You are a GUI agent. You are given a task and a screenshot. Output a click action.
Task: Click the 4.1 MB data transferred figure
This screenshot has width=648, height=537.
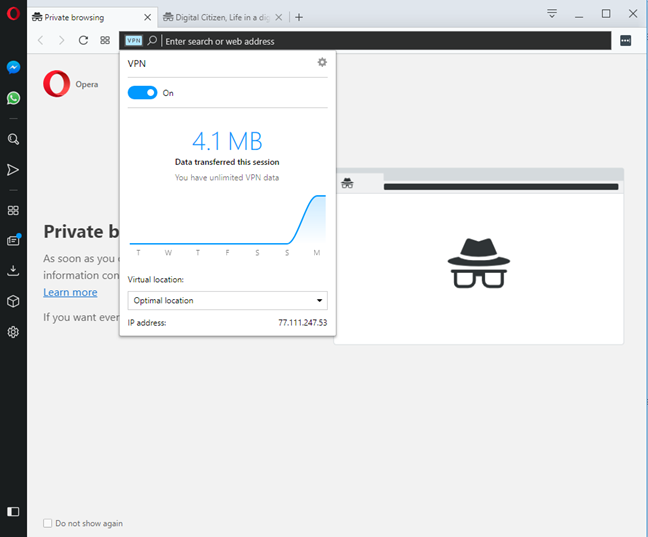pyautogui.click(x=227, y=141)
